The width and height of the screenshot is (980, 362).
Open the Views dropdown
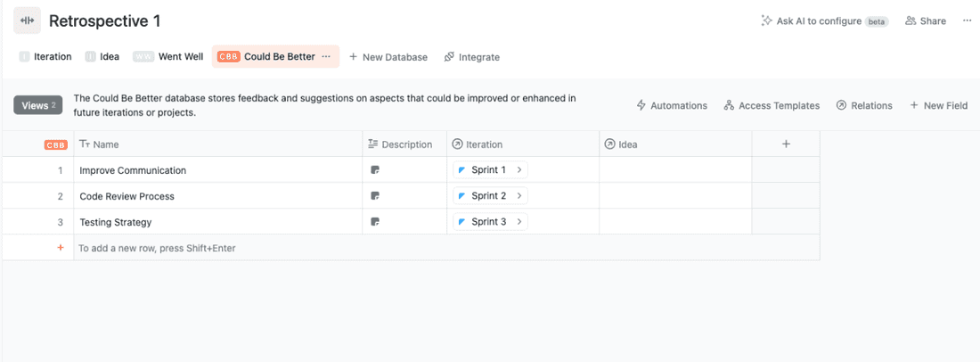click(38, 105)
